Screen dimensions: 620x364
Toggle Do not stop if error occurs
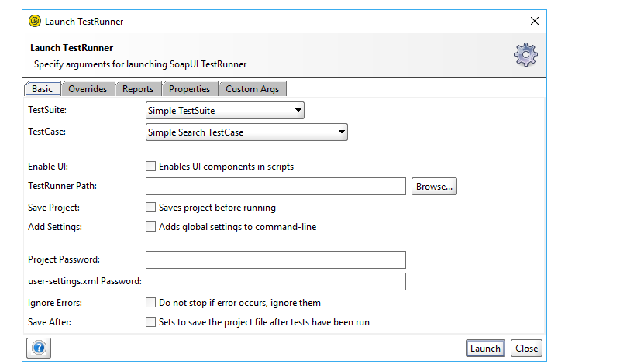[x=150, y=303]
